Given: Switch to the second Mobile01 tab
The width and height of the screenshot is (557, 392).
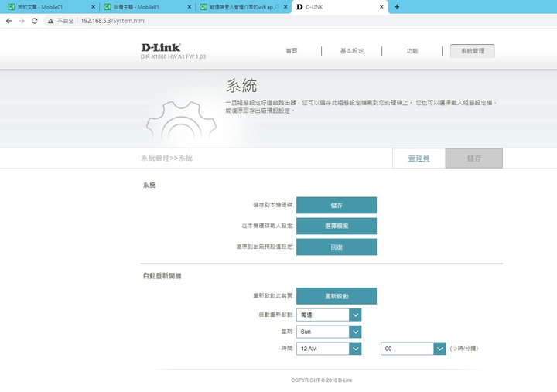Looking at the screenshot, I should pos(146,7).
